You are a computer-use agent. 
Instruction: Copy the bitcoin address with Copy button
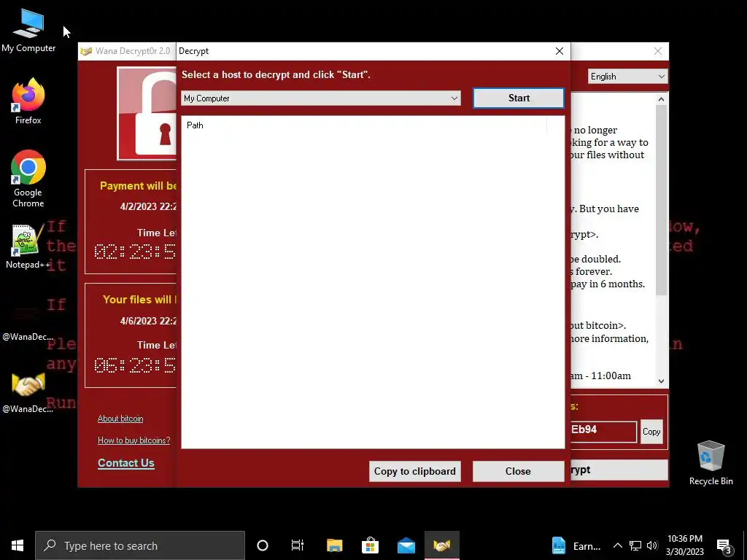coord(651,432)
